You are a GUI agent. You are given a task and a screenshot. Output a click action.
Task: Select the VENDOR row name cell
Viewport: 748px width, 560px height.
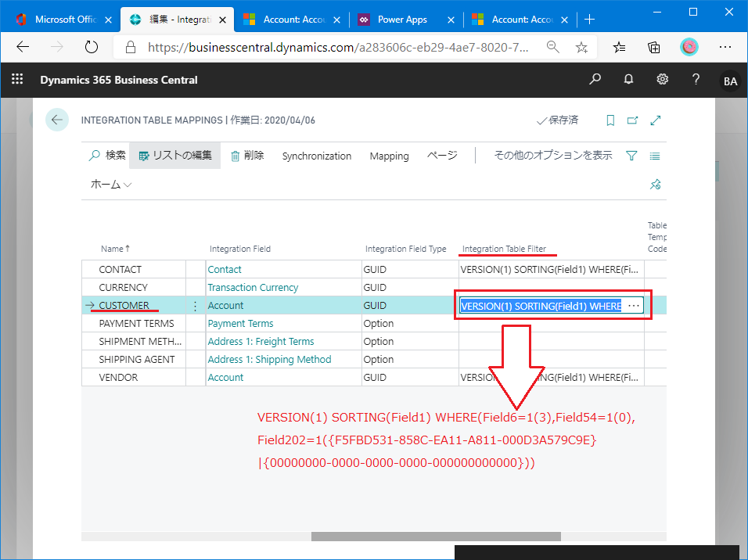(x=134, y=377)
